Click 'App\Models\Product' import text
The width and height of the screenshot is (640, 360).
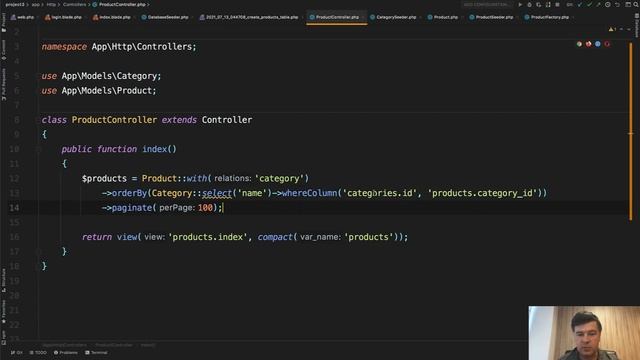coord(107,91)
